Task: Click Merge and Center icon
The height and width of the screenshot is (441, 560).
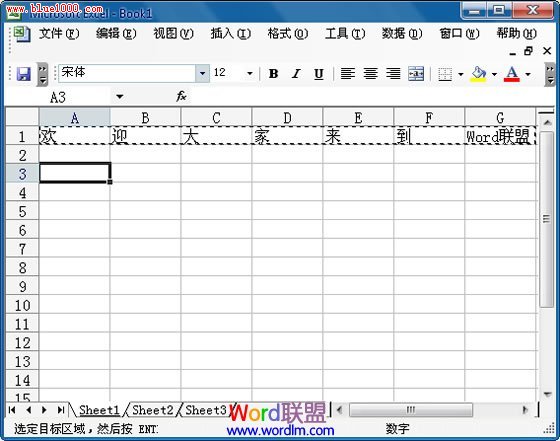Action: pyautogui.click(x=416, y=74)
